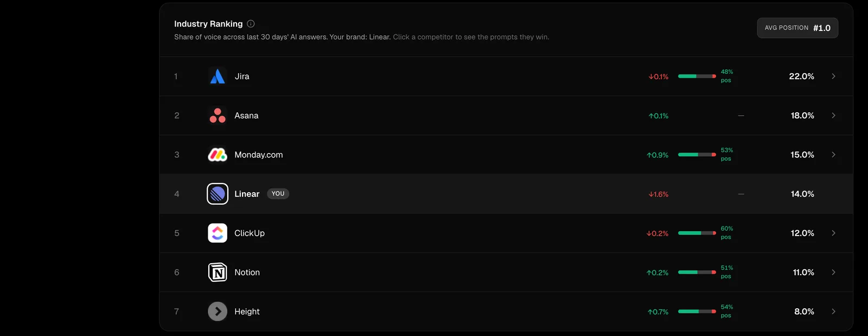868x336 pixels.
Task: Select the Monday.com logo icon
Action: tap(218, 155)
